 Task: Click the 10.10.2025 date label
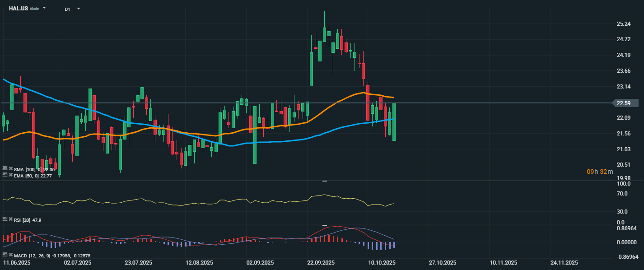[x=382, y=263]
